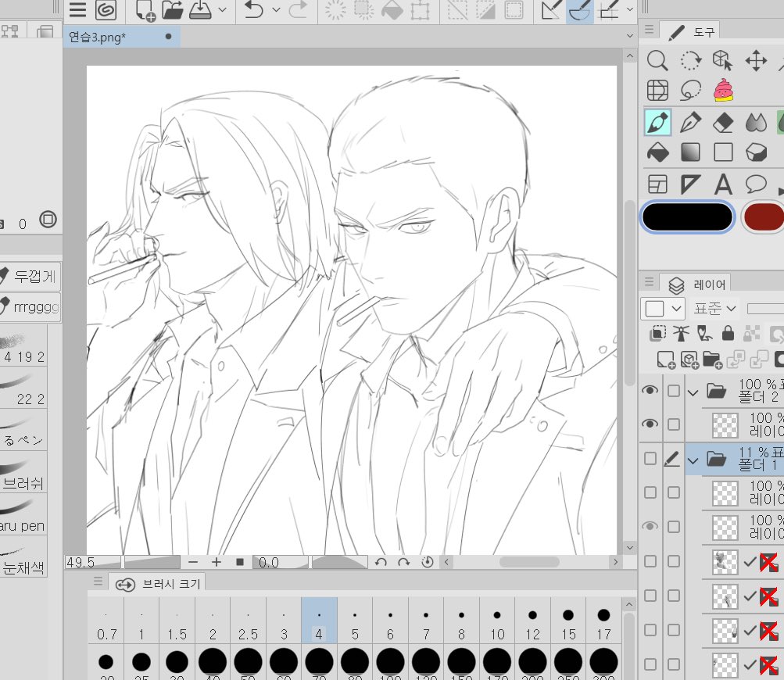Select the Ruler tool
The image size is (784, 680).
pos(690,184)
